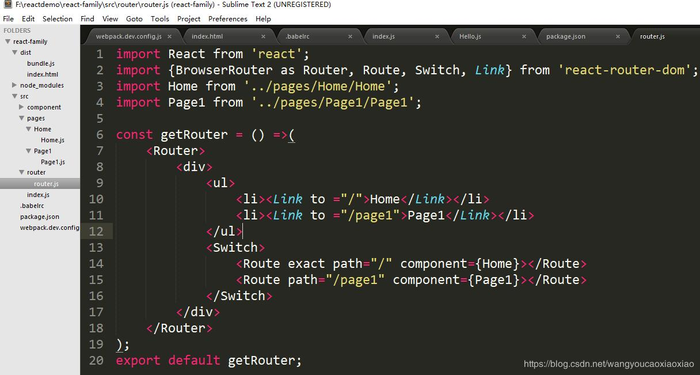Open the Edit menu

coord(28,19)
